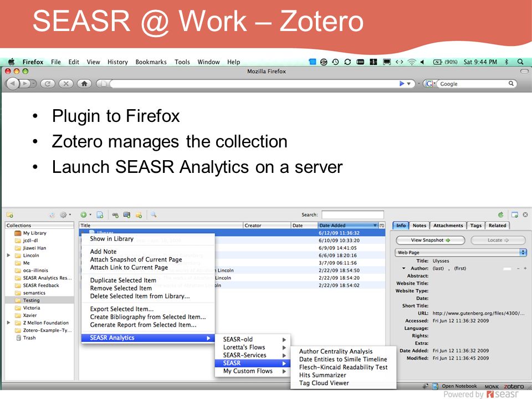Switch to the Notes tab
The height and width of the screenshot is (399, 532).
click(x=420, y=226)
